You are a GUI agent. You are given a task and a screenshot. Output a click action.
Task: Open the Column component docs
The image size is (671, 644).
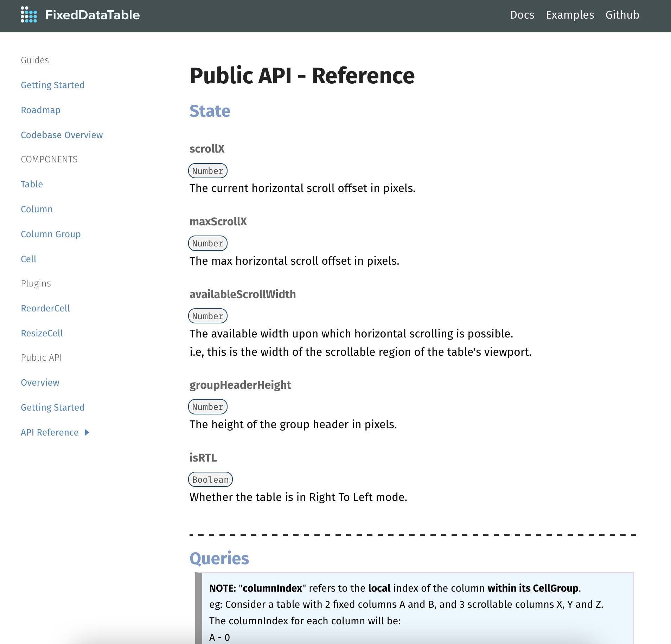coord(37,209)
